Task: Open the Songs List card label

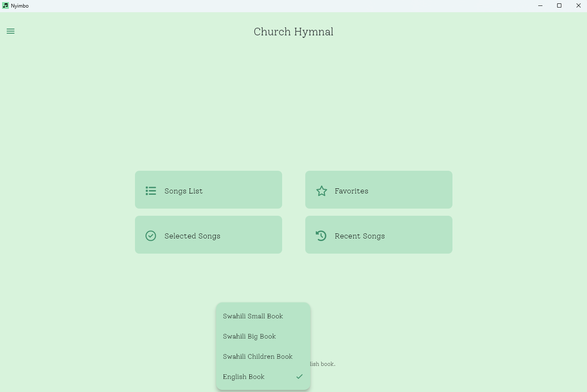Action: [184, 191]
